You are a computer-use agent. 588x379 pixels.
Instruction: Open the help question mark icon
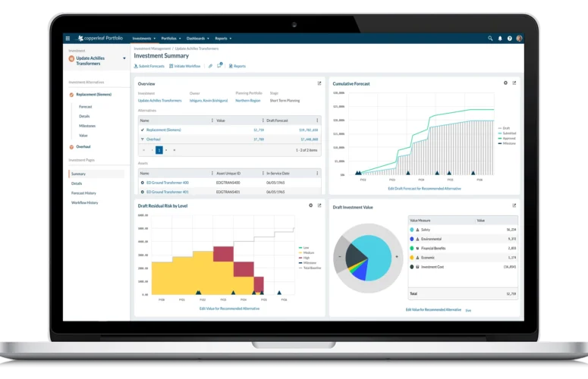click(x=509, y=38)
